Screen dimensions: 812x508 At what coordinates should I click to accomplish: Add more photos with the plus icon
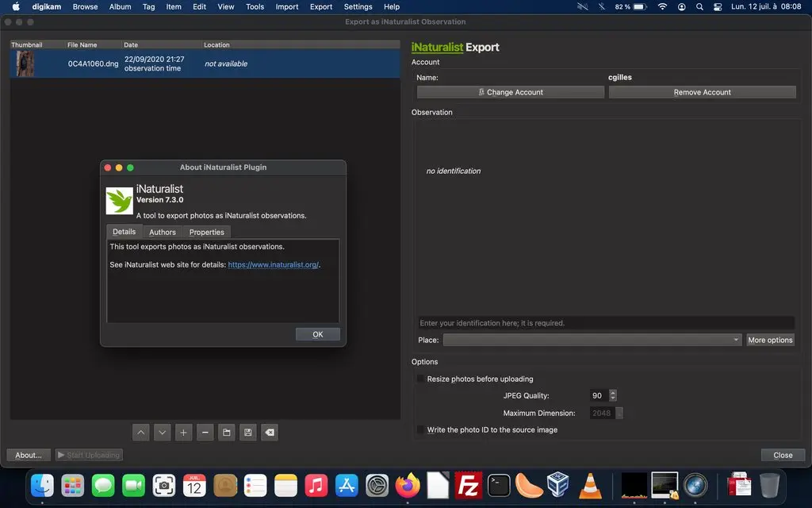(183, 432)
